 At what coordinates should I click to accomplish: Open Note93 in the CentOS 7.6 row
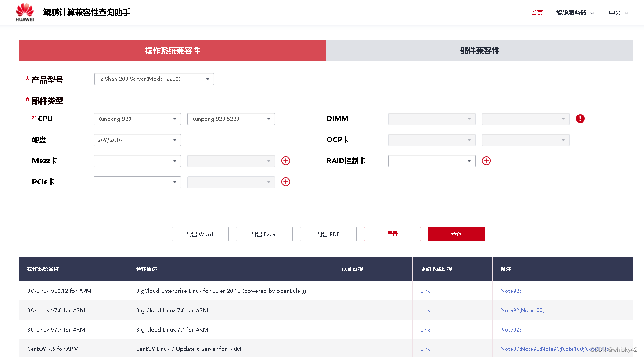tap(550, 349)
